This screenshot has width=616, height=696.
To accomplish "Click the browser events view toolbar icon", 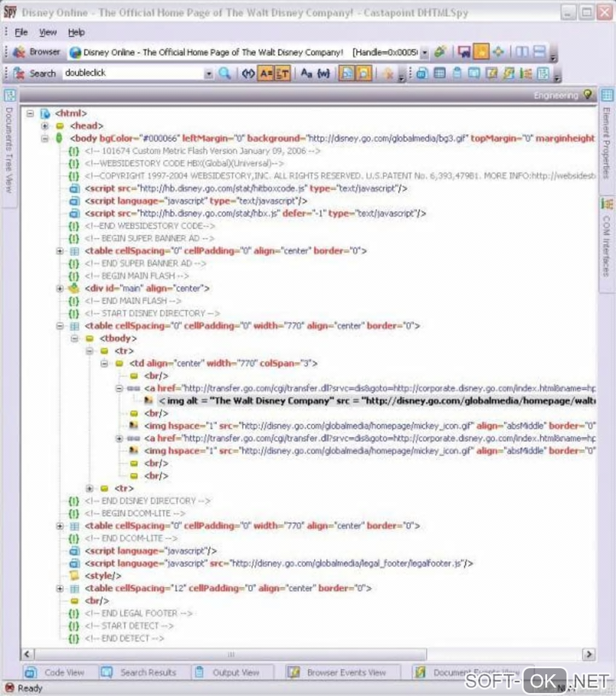I will [491, 73].
